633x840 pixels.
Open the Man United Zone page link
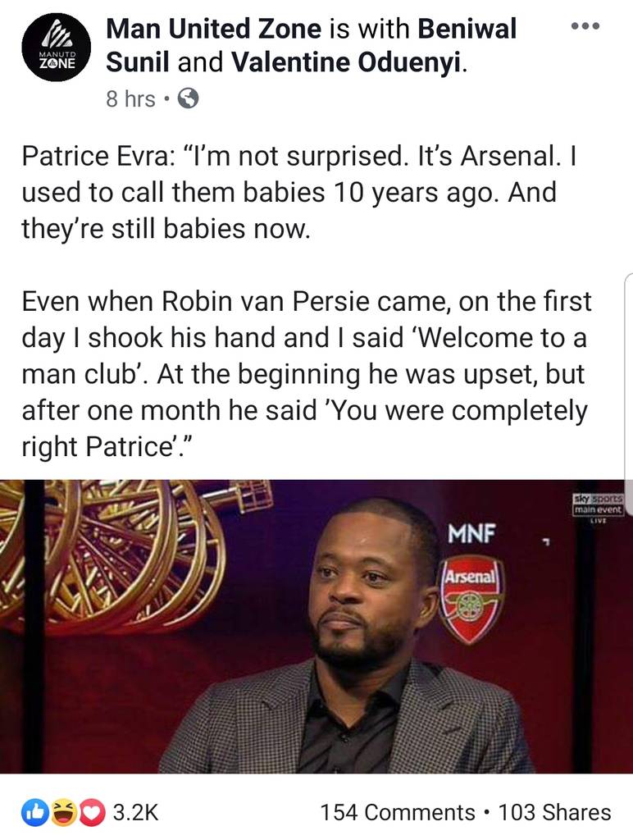tap(214, 30)
